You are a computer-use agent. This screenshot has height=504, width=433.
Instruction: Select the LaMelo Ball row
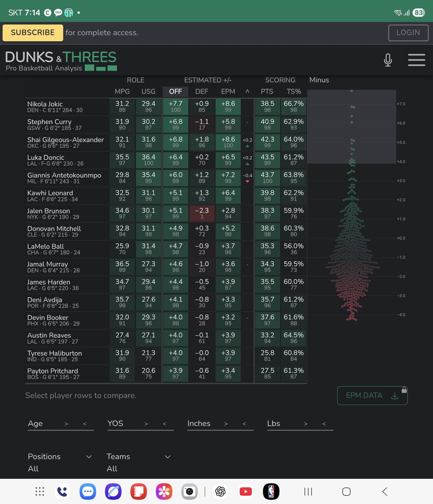pyautogui.click(x=166, y=249)
